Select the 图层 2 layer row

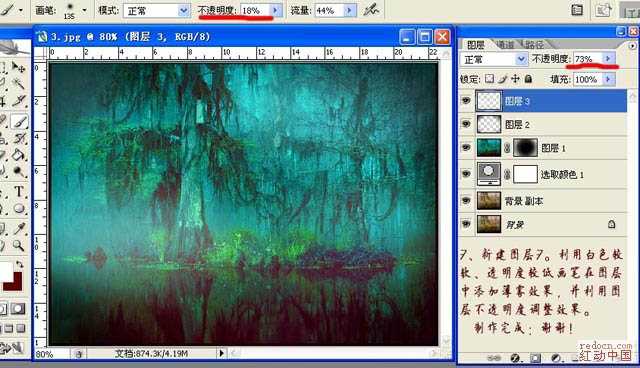[543, 124]
